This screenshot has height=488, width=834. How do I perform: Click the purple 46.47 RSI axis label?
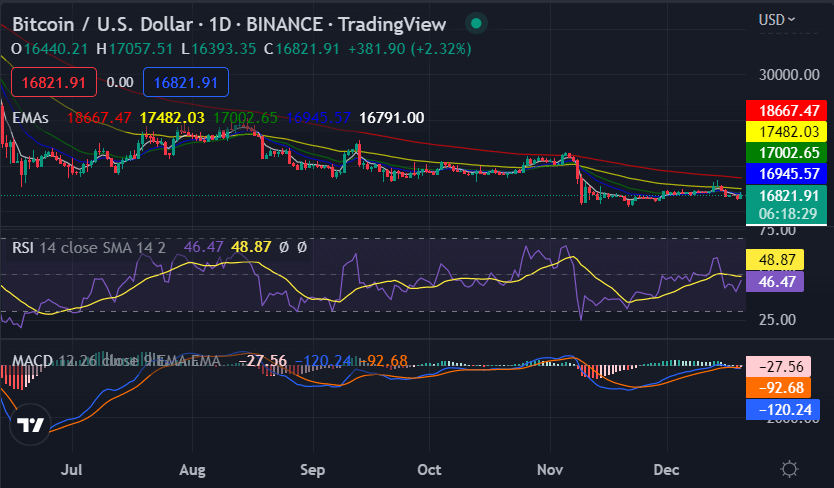tap(775, 281)
